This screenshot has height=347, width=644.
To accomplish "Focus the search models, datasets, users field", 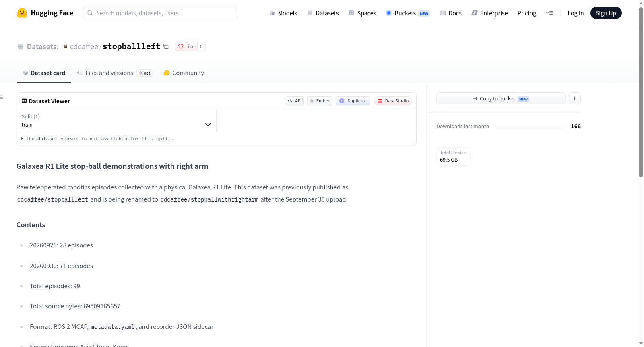I will pyautogui.click(x=160, y=13).
